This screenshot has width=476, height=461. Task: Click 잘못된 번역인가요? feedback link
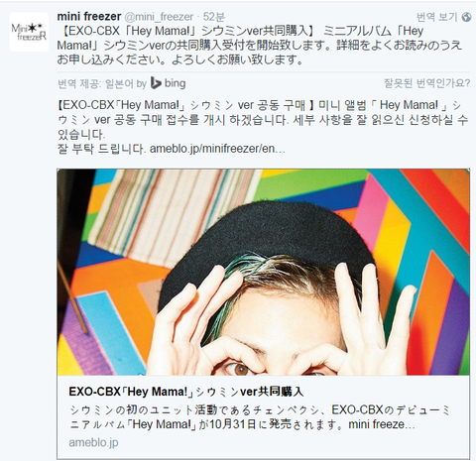[x=426, y=83]
